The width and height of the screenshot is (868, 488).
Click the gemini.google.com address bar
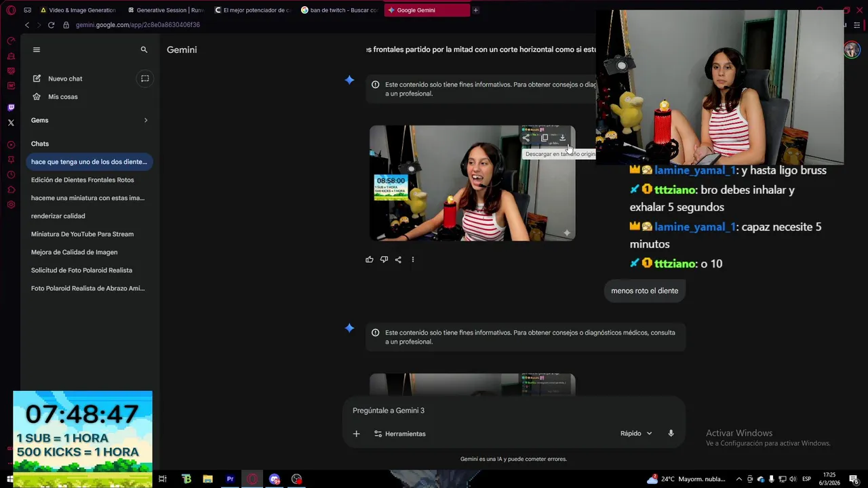[138, 25]
